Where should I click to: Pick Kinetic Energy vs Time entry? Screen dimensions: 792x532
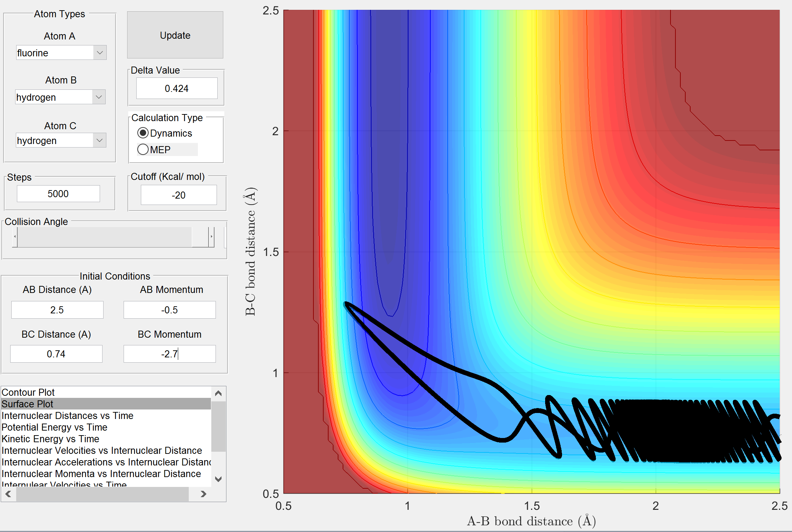coord(50,439)
